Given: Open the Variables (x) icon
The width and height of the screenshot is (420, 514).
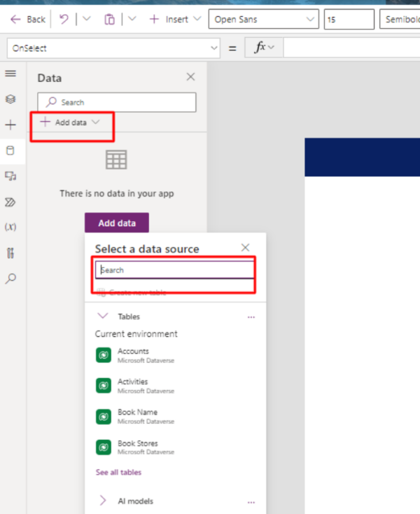Looking at the screenshot, I should (10, 227).
